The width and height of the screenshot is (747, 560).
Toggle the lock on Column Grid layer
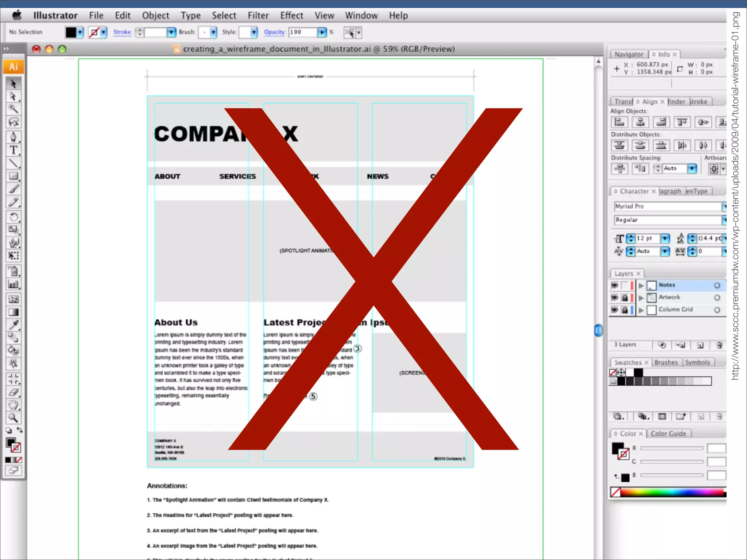pos(624,310)
